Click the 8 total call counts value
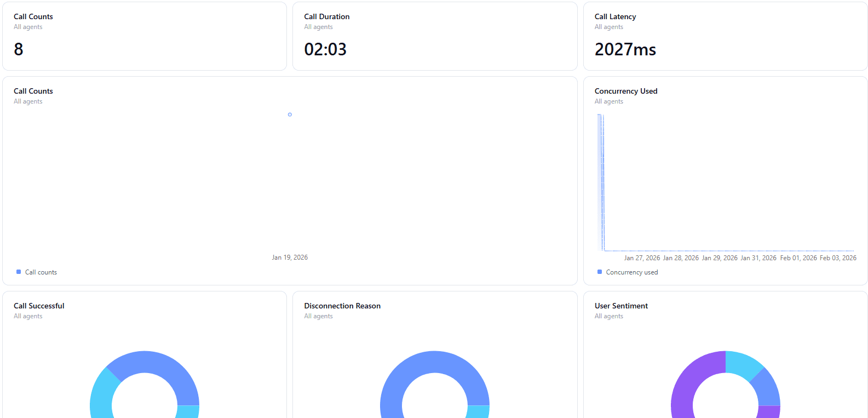 (19, 49)
